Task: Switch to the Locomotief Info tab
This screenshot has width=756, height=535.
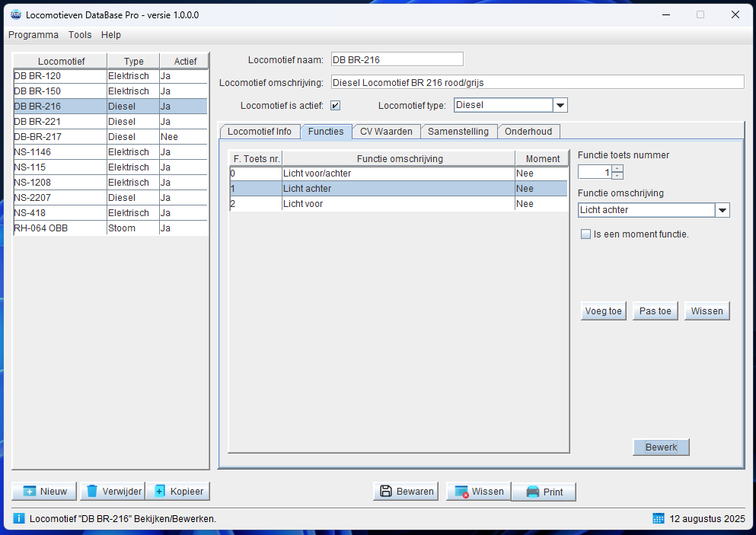Action: pos(260,132)
